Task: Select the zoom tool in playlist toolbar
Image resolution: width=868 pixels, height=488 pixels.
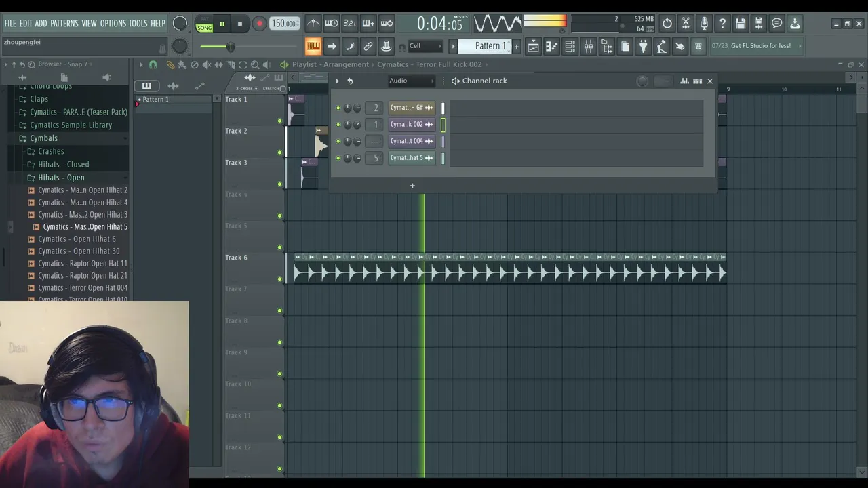Action: 255,65
